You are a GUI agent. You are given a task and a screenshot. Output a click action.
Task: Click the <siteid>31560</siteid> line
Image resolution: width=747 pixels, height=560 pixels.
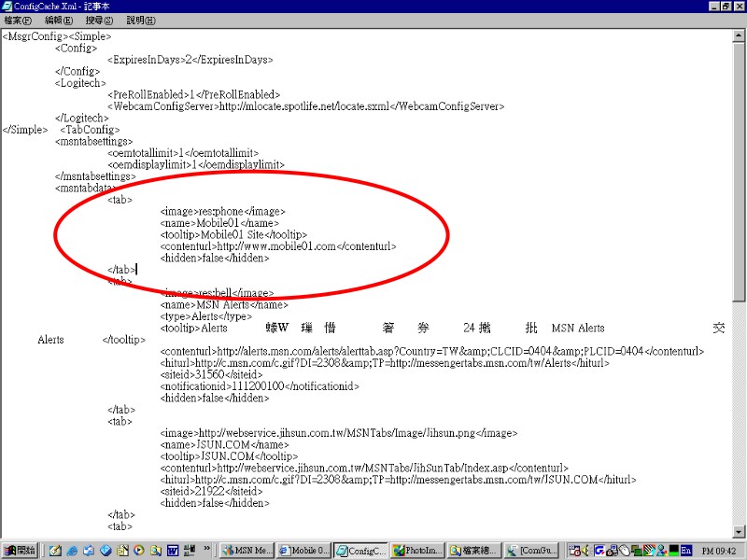[212, 375]
